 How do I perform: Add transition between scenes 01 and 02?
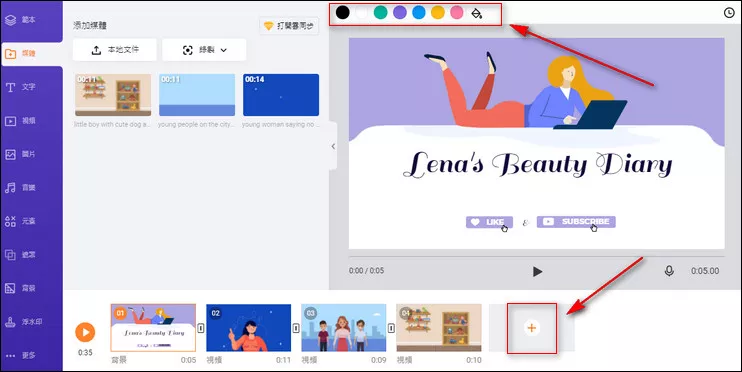pyautogui.click(x=201, y=328)
